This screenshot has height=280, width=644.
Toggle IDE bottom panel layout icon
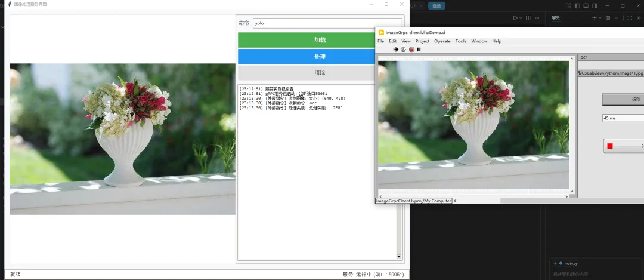(x=586, y=6)
